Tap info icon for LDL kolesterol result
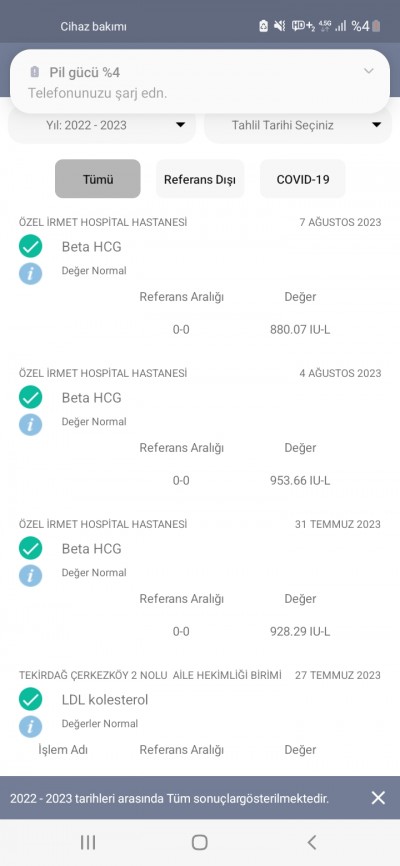The height and width of the screenshot is (866, 400). (30, 726)
